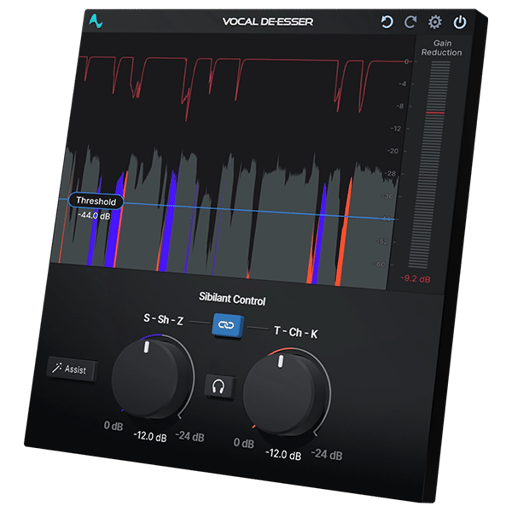
Task: Toggle the Sibilant Control link button
Action: click(228, 325)
